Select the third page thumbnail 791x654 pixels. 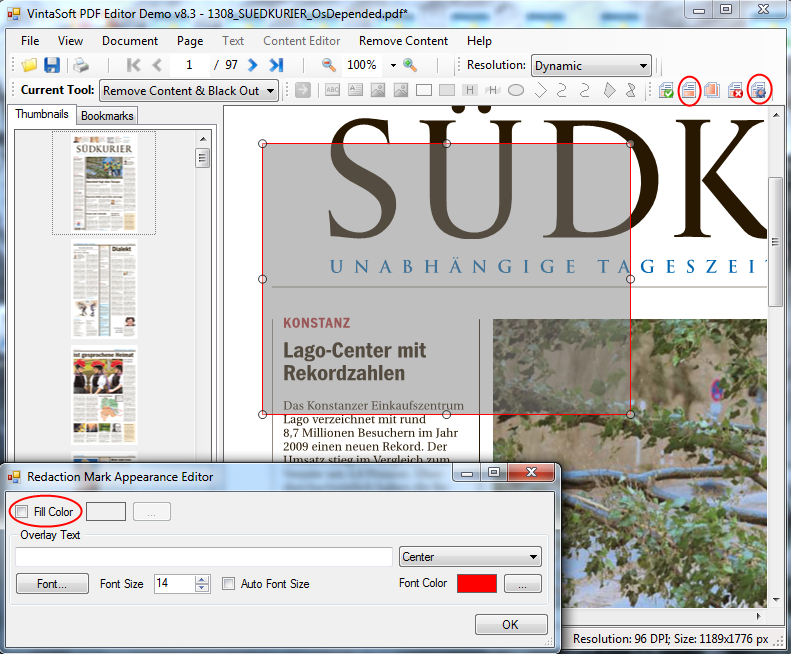104,395
